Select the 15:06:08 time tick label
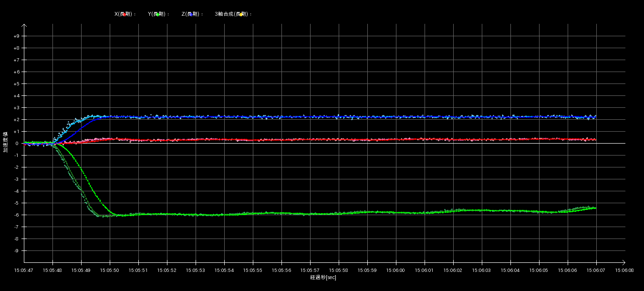 (624, 270)
